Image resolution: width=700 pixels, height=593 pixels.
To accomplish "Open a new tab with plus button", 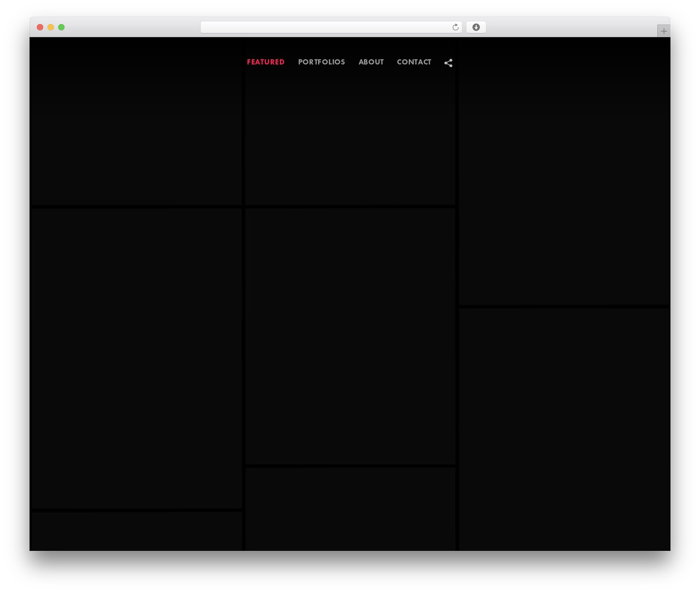I will click(663, 31).
